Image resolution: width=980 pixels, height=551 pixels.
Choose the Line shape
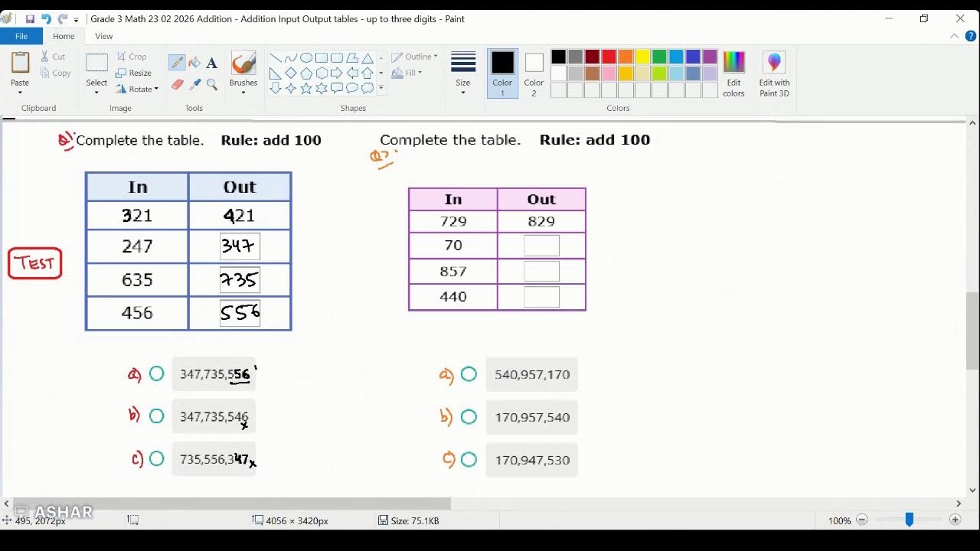click(x=276, y=58)
